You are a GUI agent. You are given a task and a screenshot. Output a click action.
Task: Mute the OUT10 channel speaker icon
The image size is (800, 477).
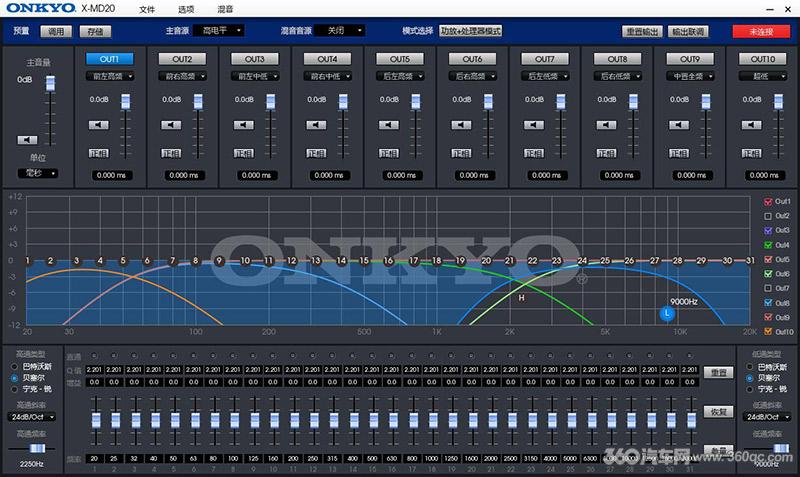coord(751,125)
